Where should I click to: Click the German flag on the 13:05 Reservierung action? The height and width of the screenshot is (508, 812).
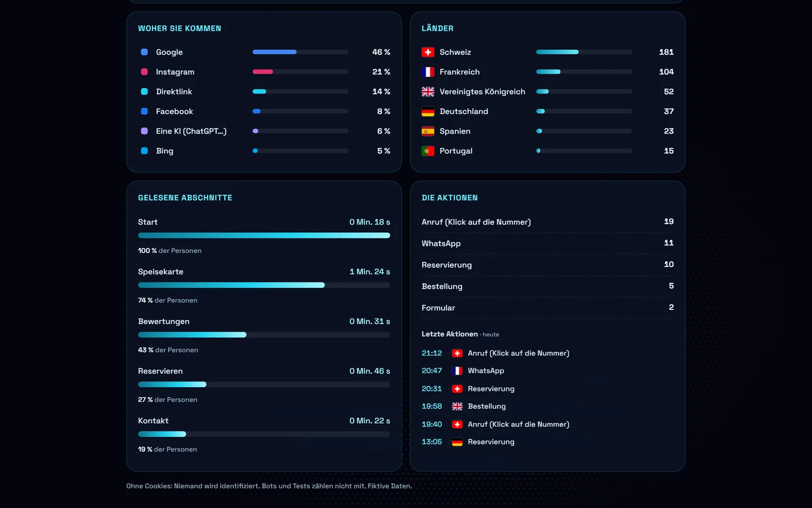(457, 442)
